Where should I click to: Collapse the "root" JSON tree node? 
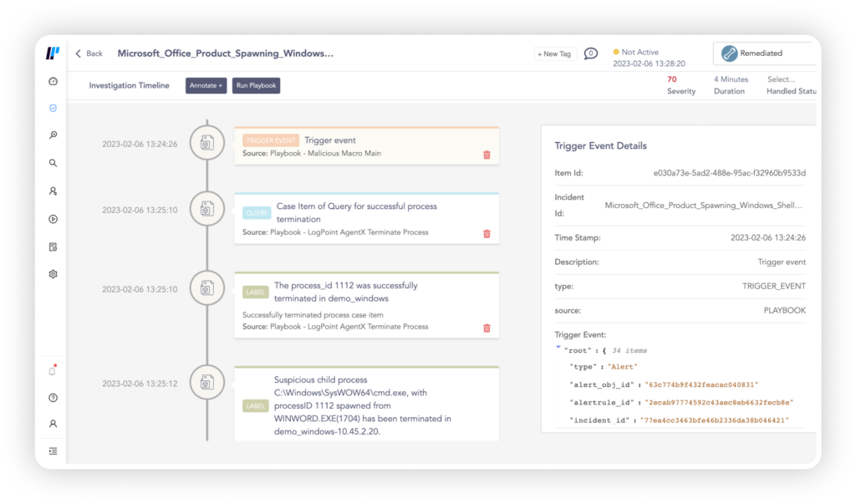pos(558,348)
